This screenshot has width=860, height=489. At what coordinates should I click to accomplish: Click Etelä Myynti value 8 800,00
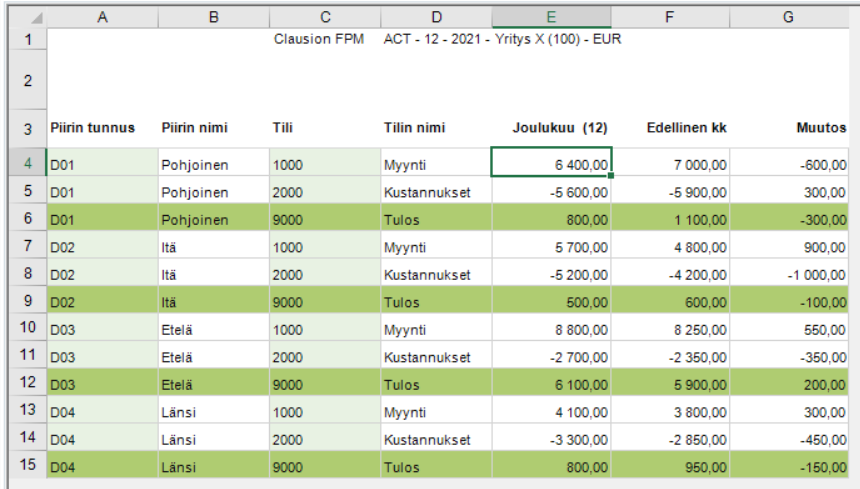tap(551, 329)
